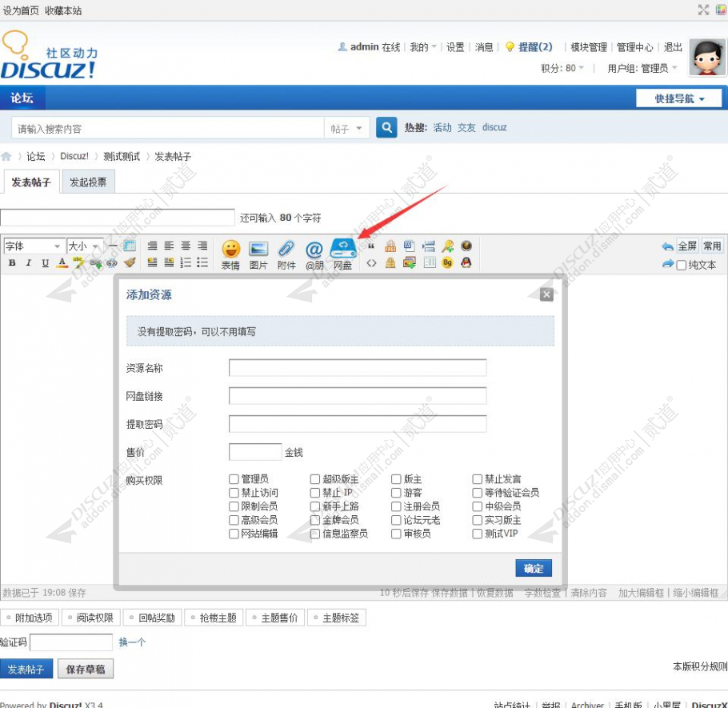Apply underline formatting in editor toolbar
Screen dimensions: 728x708
pyautogui.click(x=45, y=262)
